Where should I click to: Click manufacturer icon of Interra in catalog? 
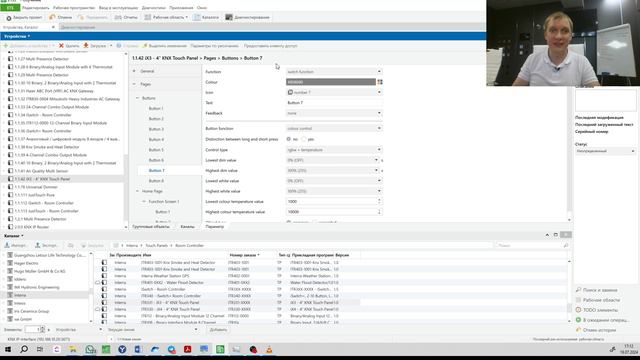[10, 295]
